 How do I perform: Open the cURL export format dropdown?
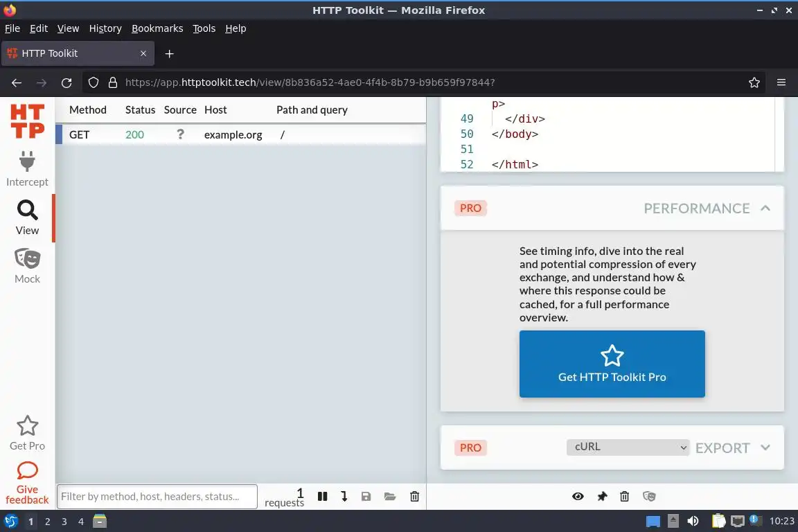tap(628, 447)
